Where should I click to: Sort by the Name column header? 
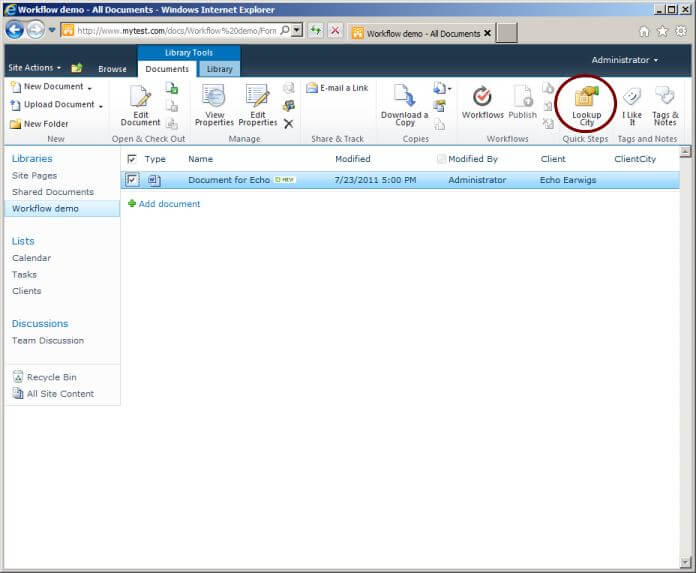[x=200, y=159]
